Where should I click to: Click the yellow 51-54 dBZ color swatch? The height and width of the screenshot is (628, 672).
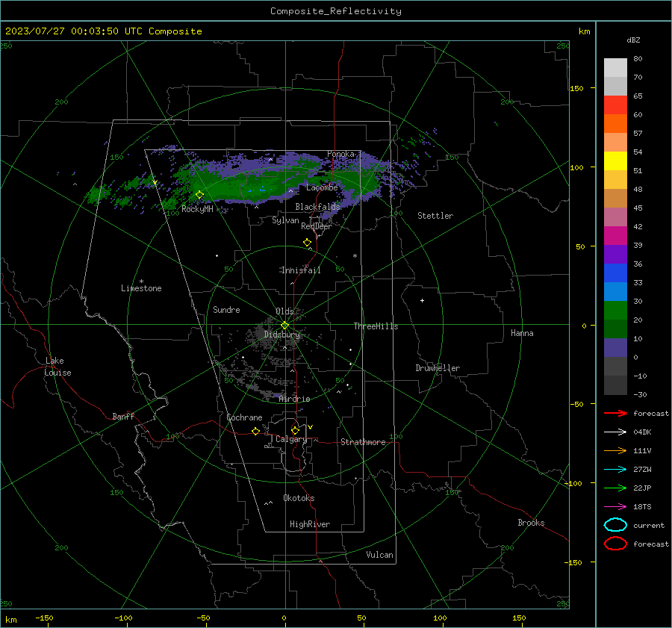click(615, 161)
